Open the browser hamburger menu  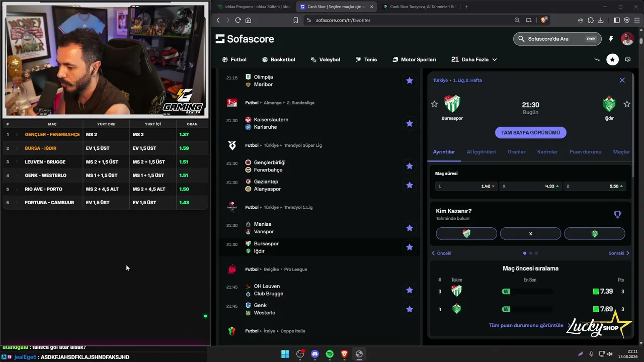[636, 20]
